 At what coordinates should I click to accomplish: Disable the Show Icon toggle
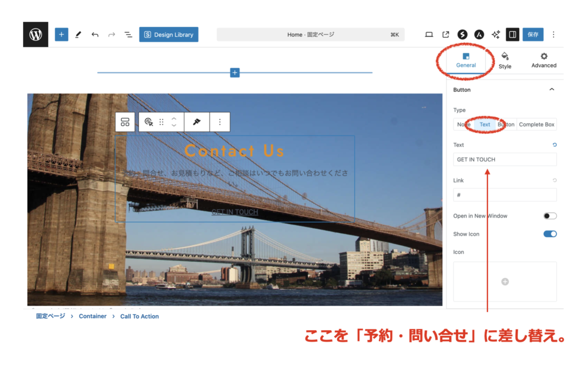550,234
